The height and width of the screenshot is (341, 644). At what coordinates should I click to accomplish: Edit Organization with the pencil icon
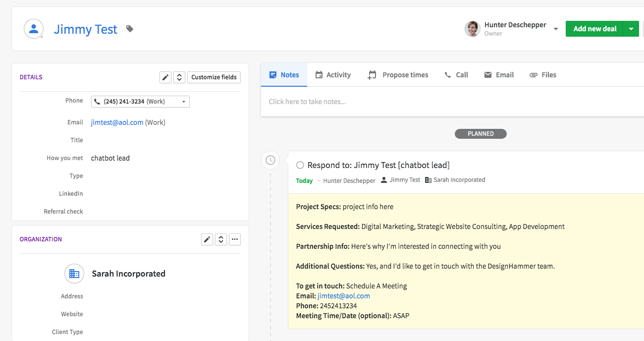coord(207,239)
